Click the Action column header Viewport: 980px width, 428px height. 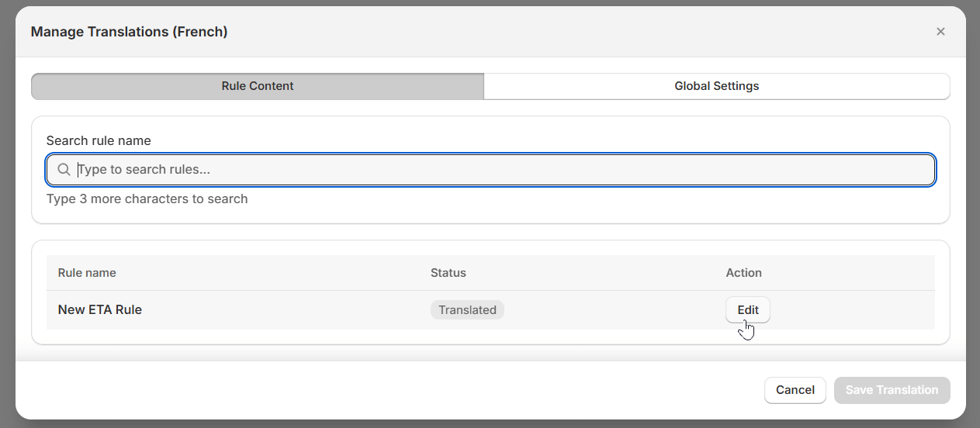(743, 273)
